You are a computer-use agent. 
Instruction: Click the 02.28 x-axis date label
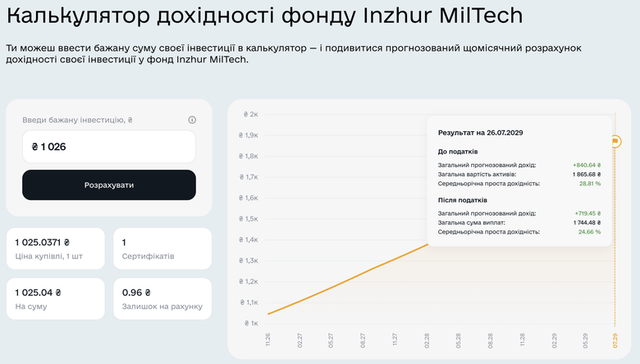427,340
